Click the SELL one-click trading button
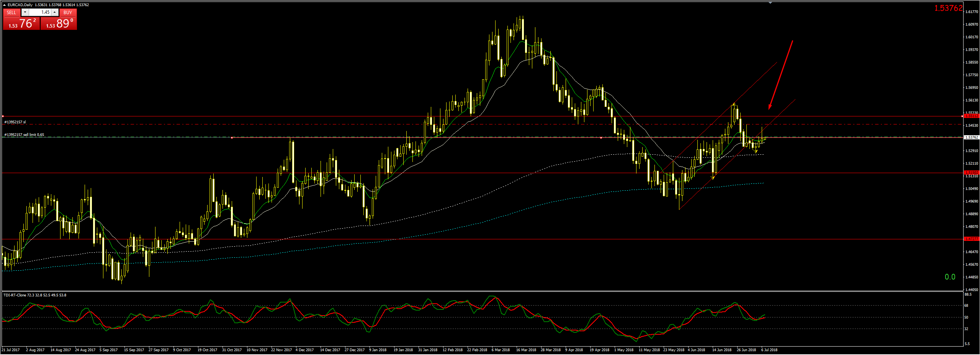Screen dimensions: 980x355 pos(11,12)
